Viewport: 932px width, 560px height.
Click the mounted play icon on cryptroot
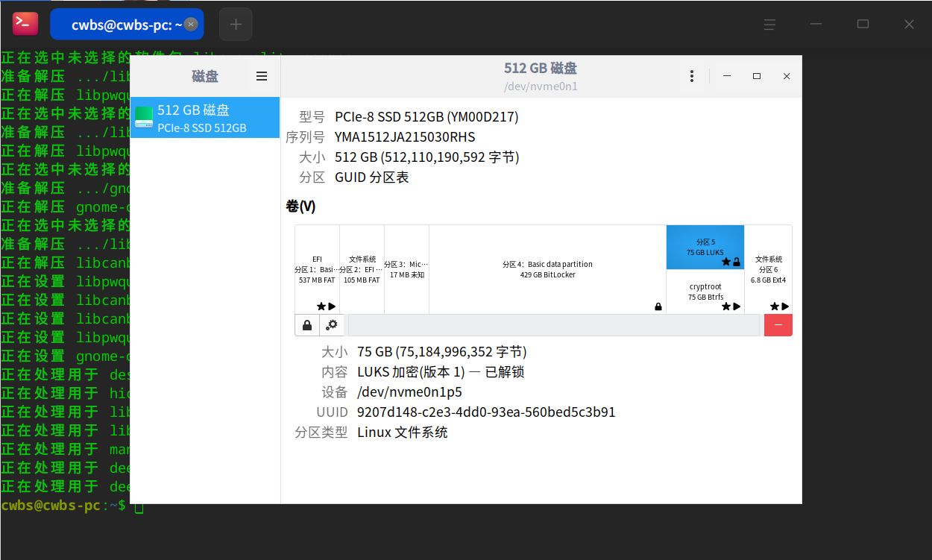tap(737, 306)
